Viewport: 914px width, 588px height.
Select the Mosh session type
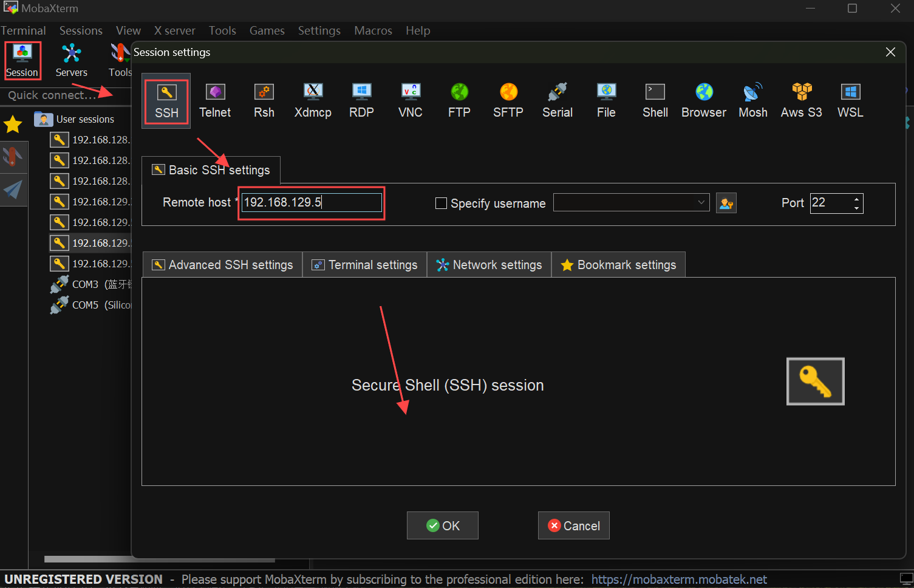[x=753, y=101]
